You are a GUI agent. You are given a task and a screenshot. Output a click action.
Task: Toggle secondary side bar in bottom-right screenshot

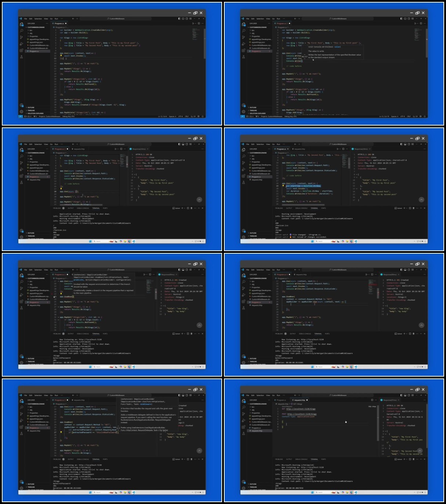click(x=409, y=395)
